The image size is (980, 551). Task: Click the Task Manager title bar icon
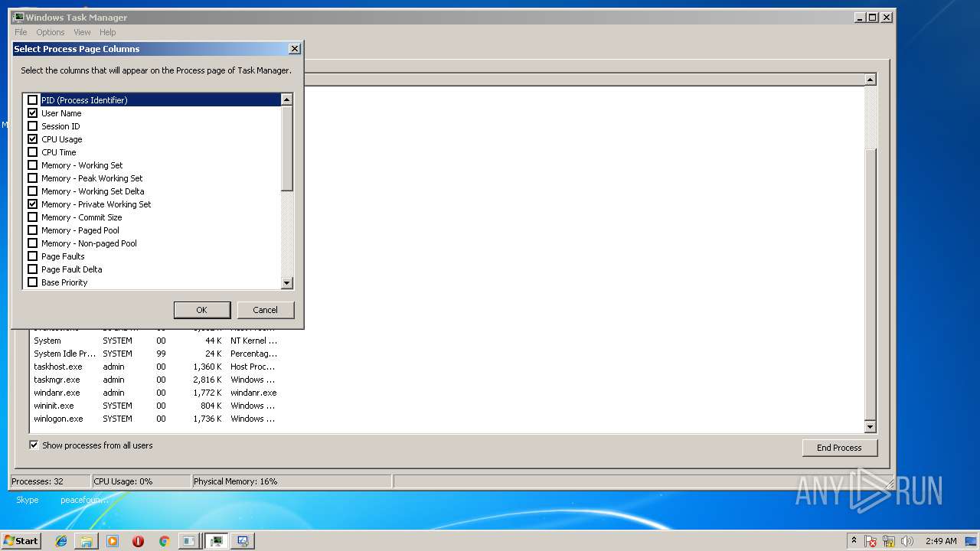coord(18,17)
